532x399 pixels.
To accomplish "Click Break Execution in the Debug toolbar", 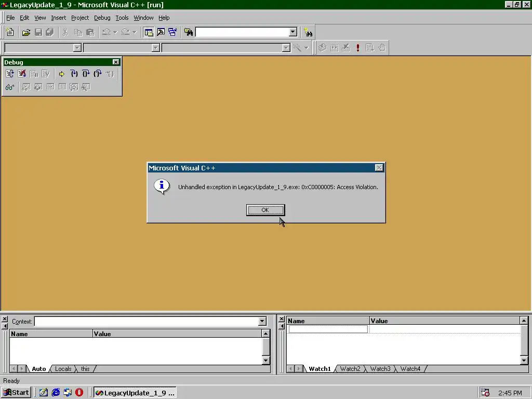I will 34,74.
